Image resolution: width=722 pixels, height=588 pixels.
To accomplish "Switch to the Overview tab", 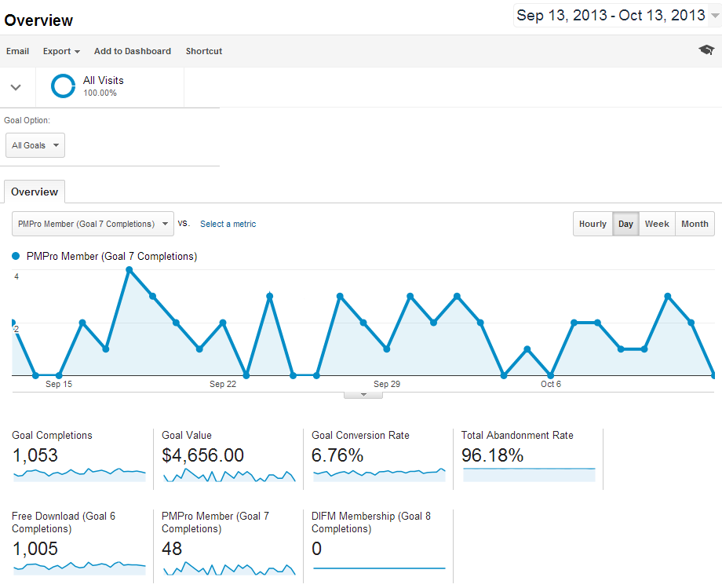I will (x=35, y=192).
